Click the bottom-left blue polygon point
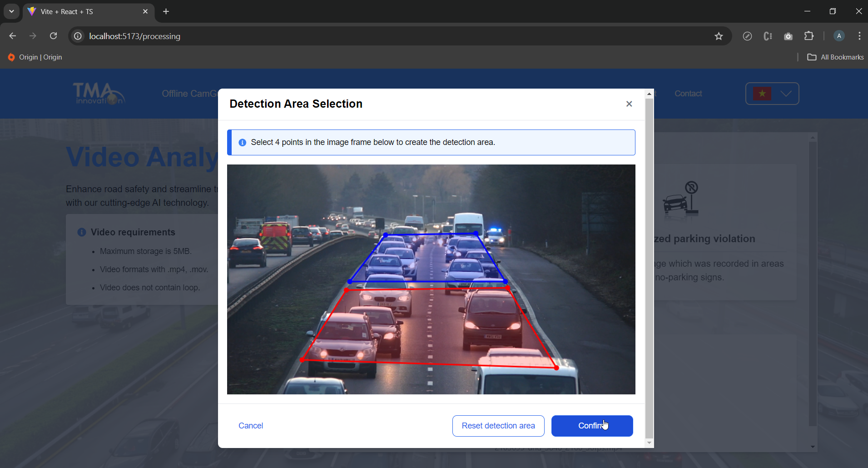Viewport: 868px width, 468px height. point(350,282)
